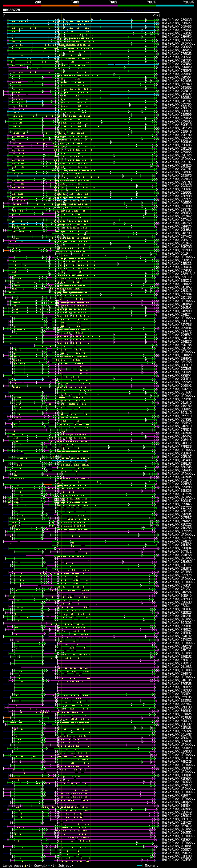The height and width of the screenshot is (868, 197).
Task: Select hit UniRef100_Q39599
Action: click(x=177, y=115)
